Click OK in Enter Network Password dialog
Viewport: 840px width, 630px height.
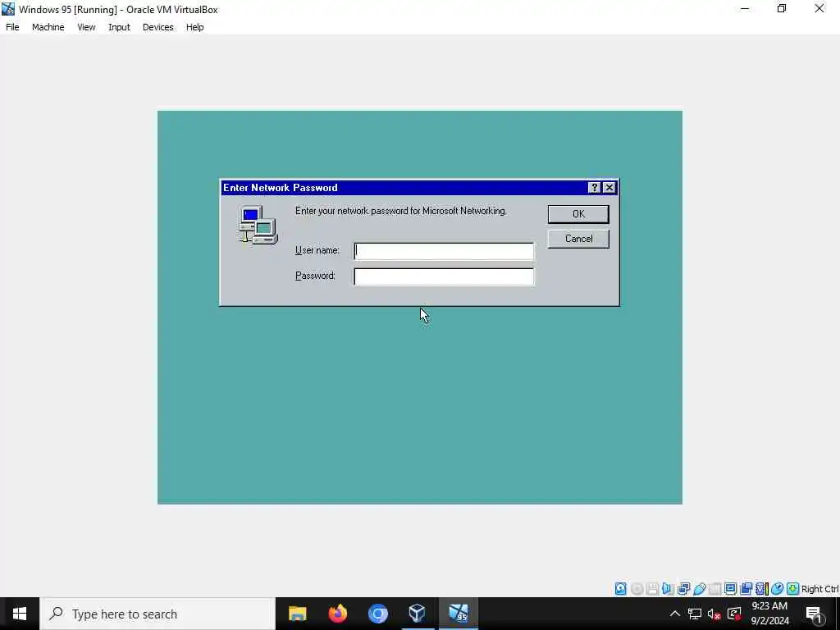[x=578, y=214]
